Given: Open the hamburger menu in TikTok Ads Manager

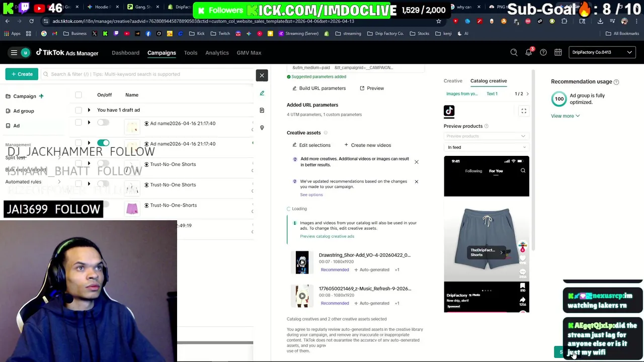Looking at the screenshot, I should 14,53.
